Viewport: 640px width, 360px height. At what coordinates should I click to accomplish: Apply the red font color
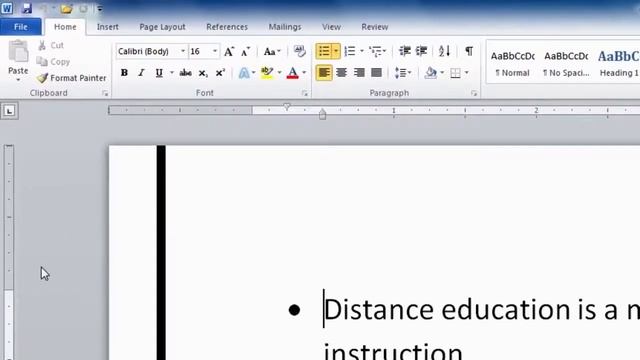point(293,73)
